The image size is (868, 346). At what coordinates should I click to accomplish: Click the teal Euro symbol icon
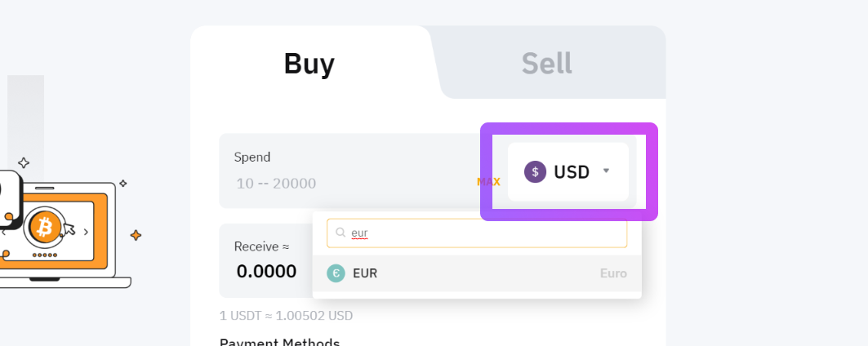[336, 273]
